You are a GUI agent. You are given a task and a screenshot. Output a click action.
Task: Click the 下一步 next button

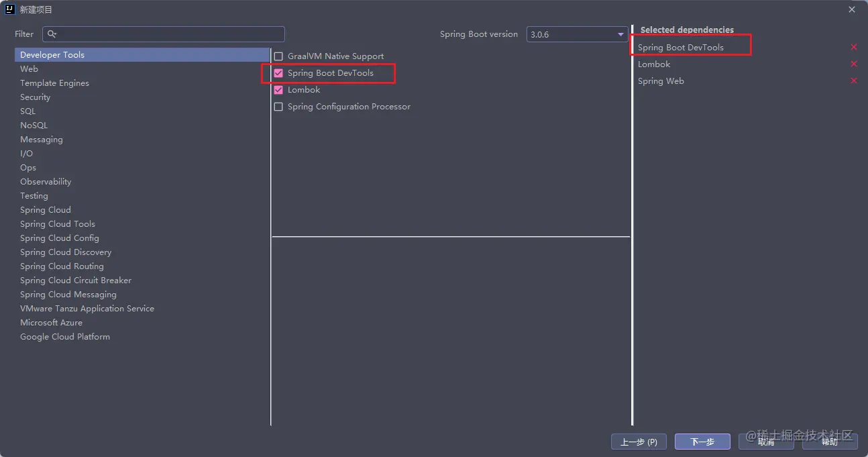(x=702, y=442)
